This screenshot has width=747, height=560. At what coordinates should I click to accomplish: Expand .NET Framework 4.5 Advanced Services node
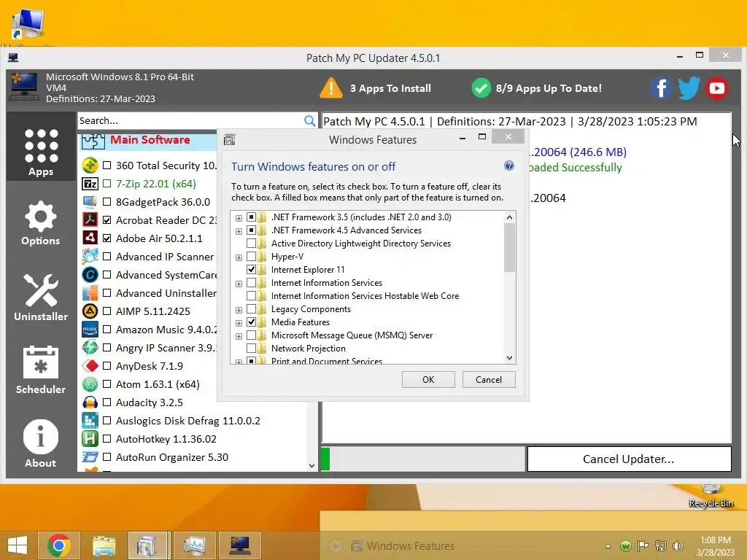[x=239, y=231]
